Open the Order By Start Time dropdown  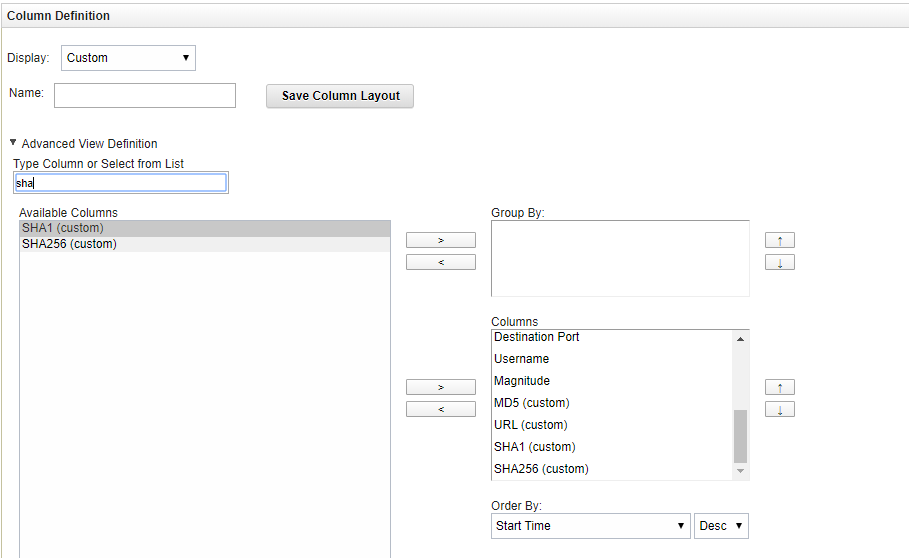point(590,526)
